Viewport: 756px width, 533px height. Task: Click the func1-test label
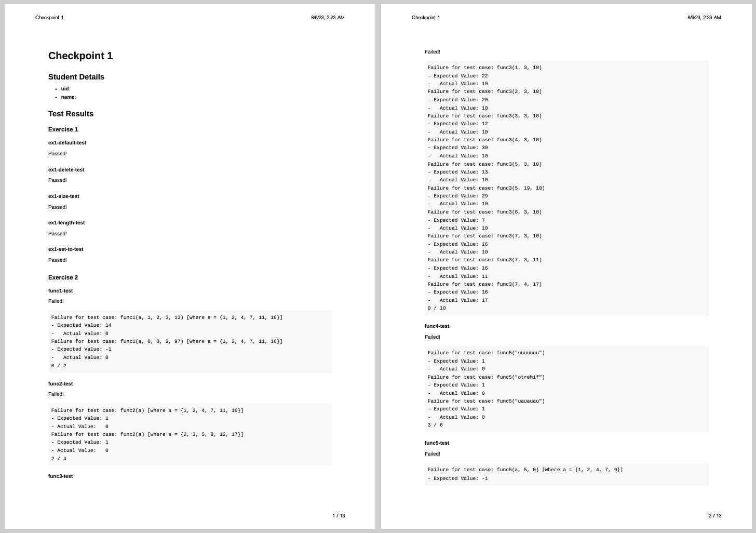[60, 291]
